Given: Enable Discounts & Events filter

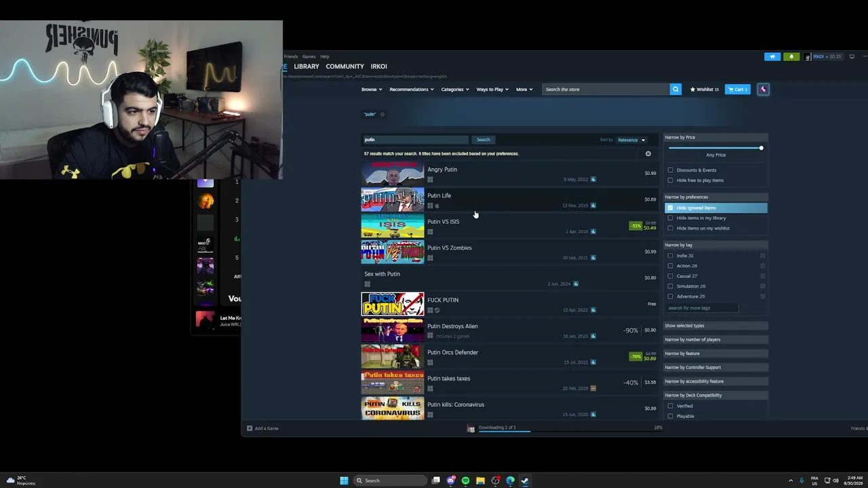Looking at the screenshot, I should pyautogui.click(x=671, y=170).
